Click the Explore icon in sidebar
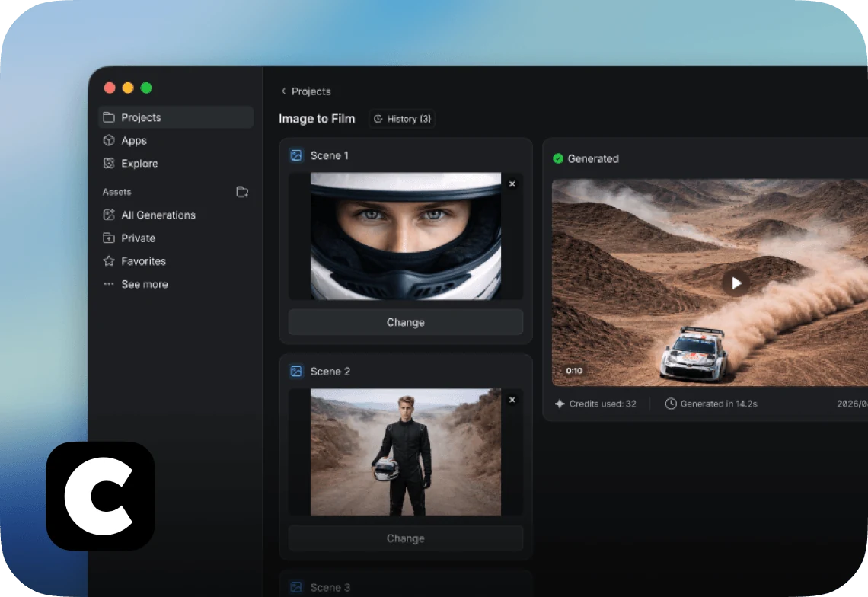868x597 pixels. pos(109,164)
